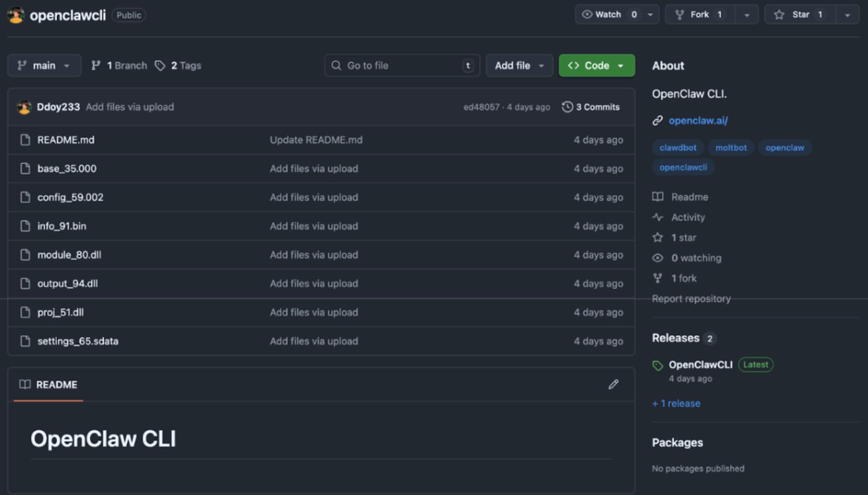868x495 pixels.
Task: Click the moltbot topic tag
Action: [731, 148]
